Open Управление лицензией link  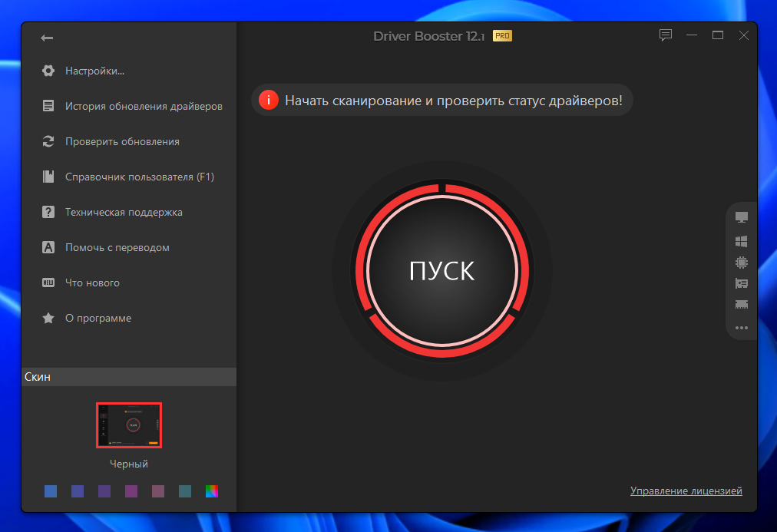click(x=686, y=491)
